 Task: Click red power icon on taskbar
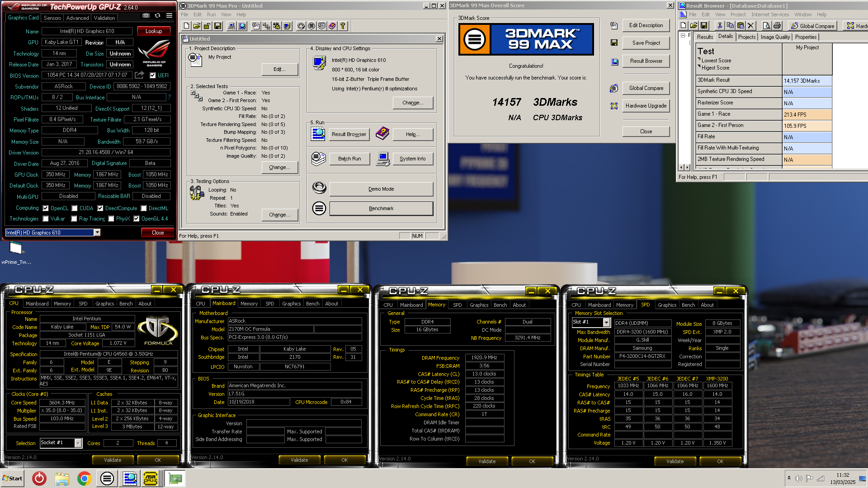[39, 479]
